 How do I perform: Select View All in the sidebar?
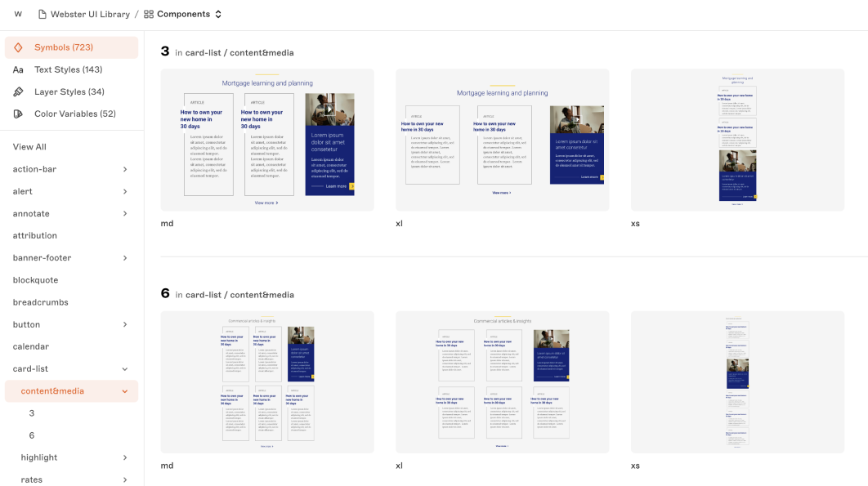[30, 147]
